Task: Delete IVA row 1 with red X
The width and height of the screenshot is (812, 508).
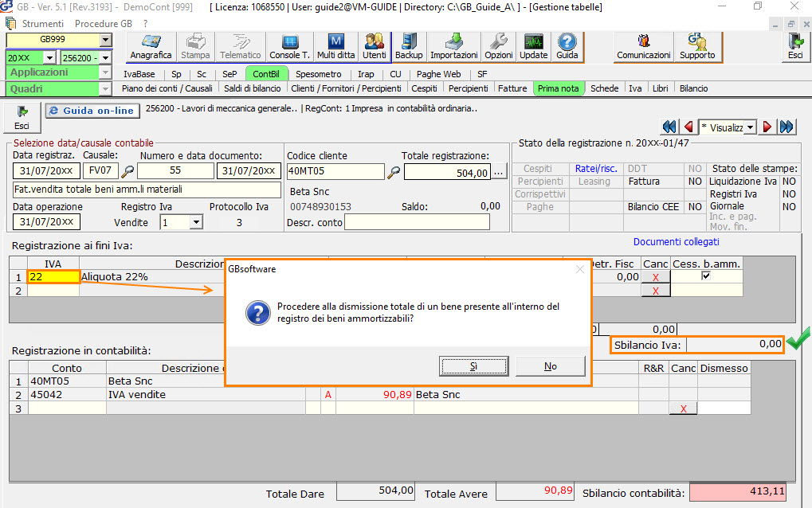Action: (656, 277)
